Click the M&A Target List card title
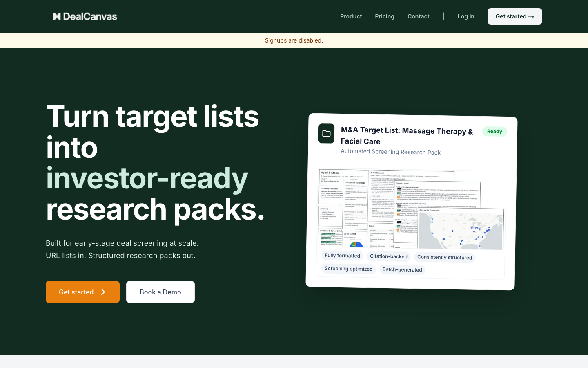Screen dimensions: 588x368 tap(407, 136)
